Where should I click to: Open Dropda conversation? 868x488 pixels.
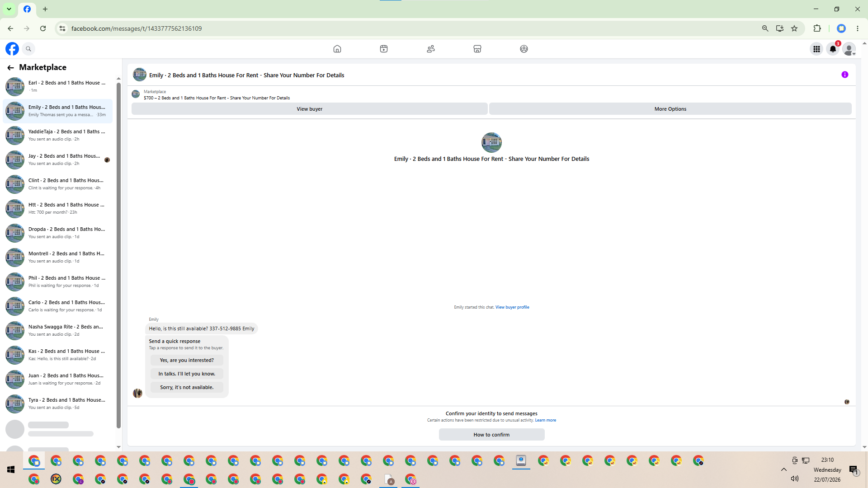click(x=58, y=233)
